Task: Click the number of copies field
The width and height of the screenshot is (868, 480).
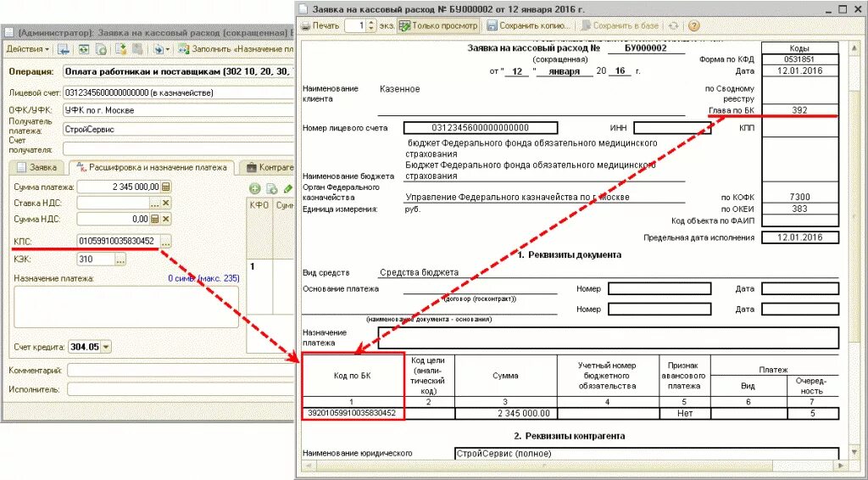Action: [355, 25]
